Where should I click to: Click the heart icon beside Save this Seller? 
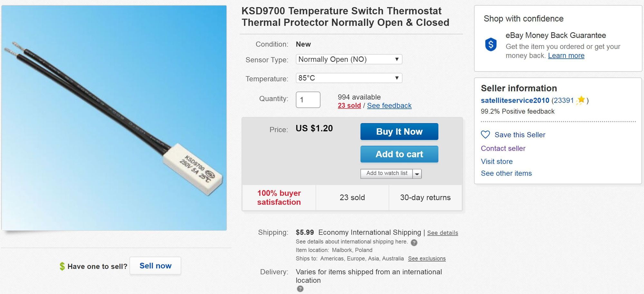click(x=485, y=134)
